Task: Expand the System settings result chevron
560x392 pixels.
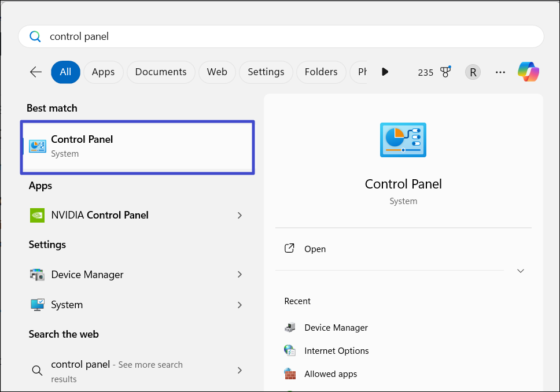Action: (240, 305)
